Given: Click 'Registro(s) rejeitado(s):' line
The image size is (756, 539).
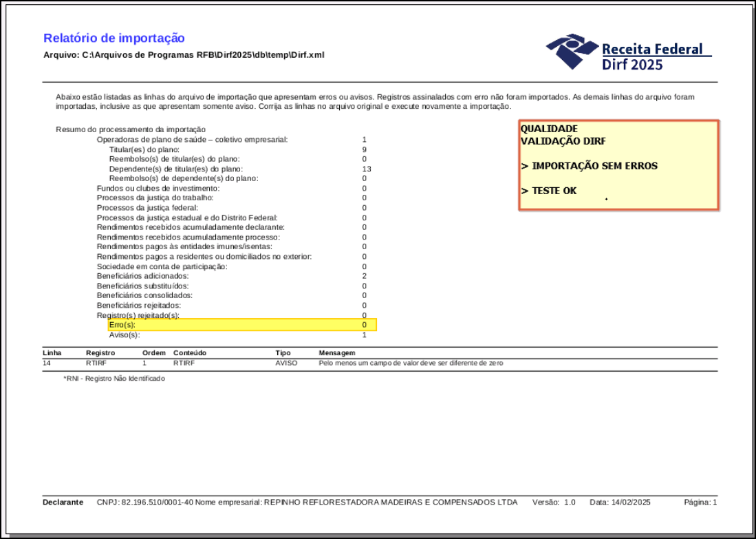Looking at the screenshot, I should (138, 315).
